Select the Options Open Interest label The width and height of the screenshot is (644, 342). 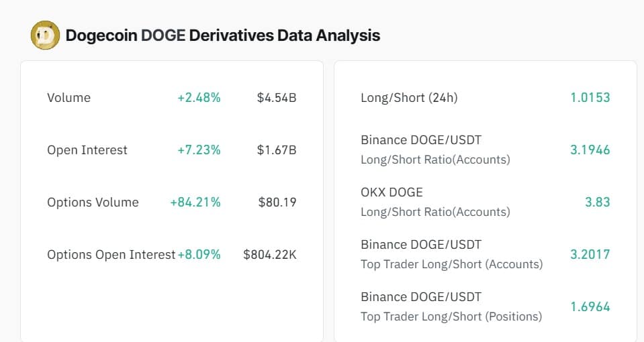click(111, 255)
